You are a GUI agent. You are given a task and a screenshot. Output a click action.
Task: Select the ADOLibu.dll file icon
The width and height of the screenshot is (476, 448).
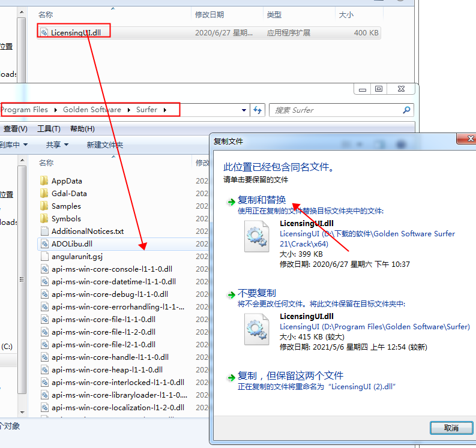point(44,243)
